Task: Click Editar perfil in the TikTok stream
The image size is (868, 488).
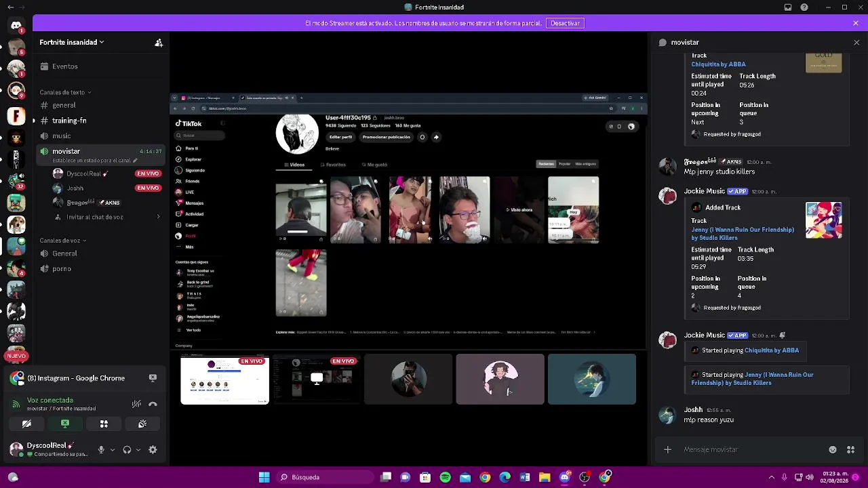Action: (x=340, y=137)
